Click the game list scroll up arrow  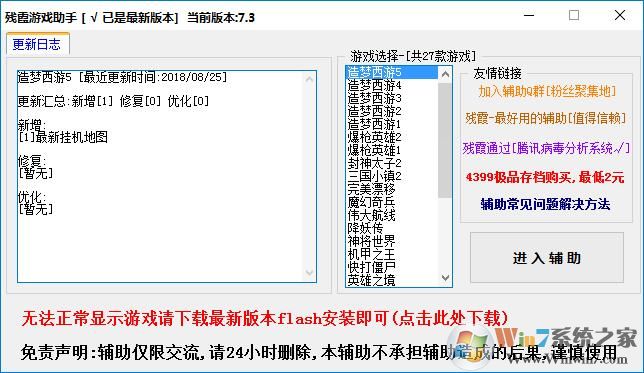(445, 74)
